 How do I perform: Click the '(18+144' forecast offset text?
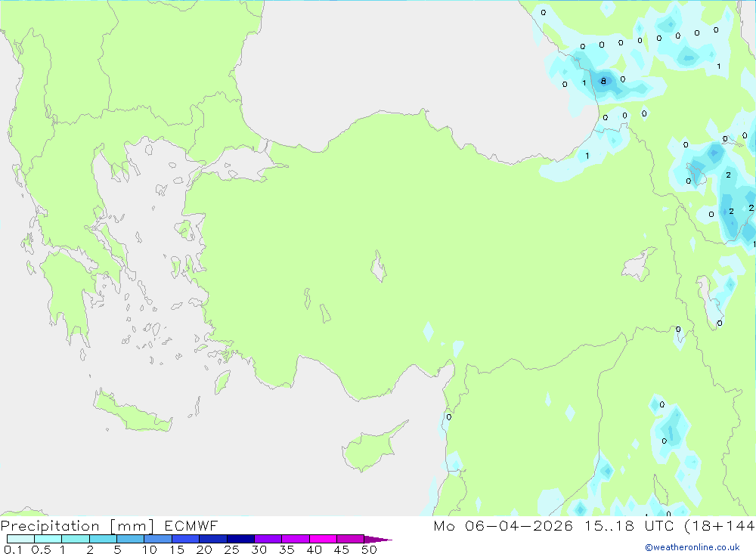point(720,526)
